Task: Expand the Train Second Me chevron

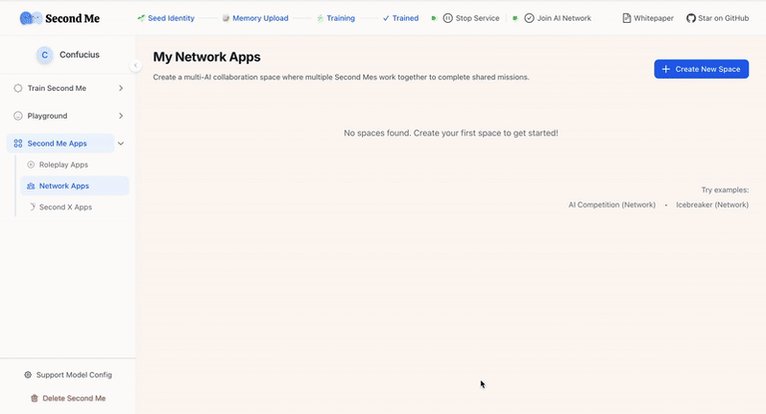Action: (x=121, y=88)
